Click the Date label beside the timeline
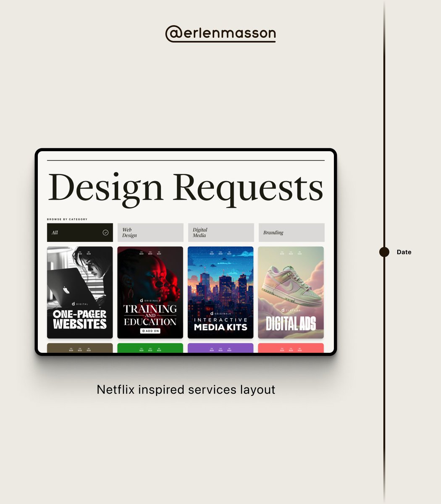 point(404,252)
